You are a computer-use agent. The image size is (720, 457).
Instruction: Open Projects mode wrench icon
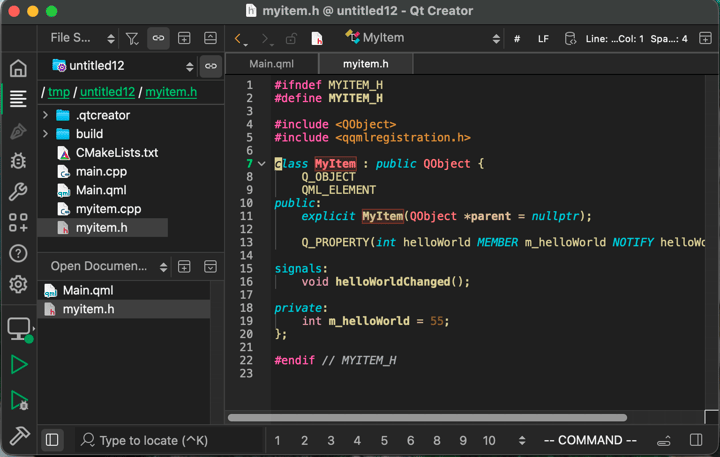click(18, 191)
